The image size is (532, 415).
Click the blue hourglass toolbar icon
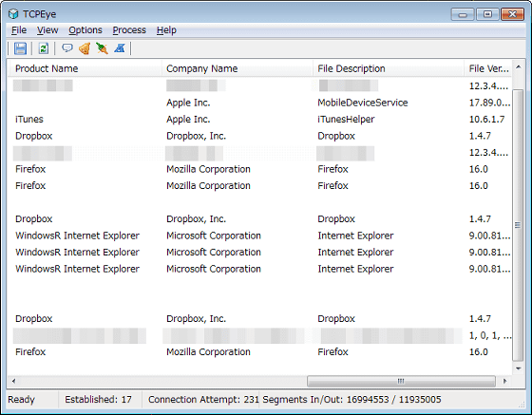click(120, 48)
